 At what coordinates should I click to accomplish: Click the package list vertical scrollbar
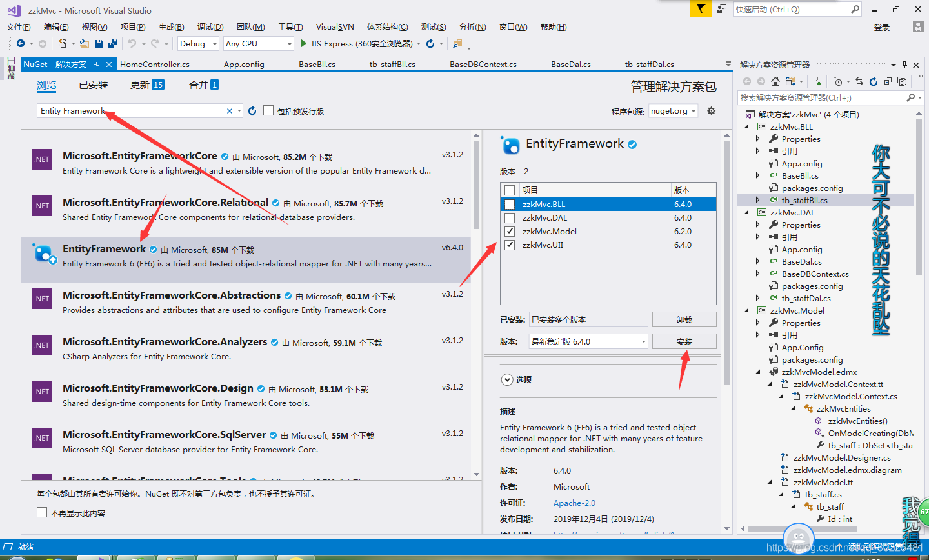tap(477, 185)
